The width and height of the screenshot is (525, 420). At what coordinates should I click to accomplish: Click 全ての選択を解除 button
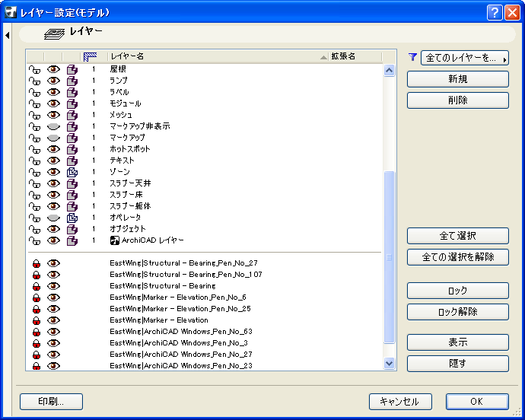(x=458, y=257)
